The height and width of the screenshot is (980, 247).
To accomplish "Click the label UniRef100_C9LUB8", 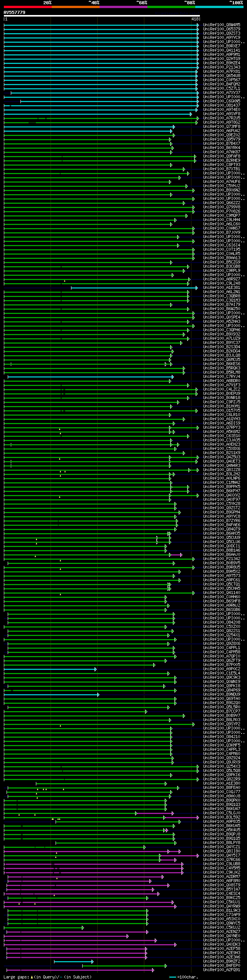I will click(222, 864).
